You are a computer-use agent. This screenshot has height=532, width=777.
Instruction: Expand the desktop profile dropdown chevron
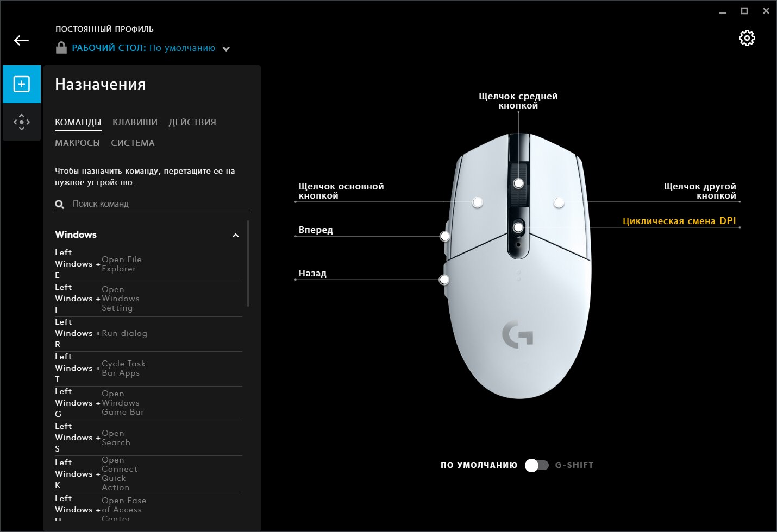pos(226,49)
